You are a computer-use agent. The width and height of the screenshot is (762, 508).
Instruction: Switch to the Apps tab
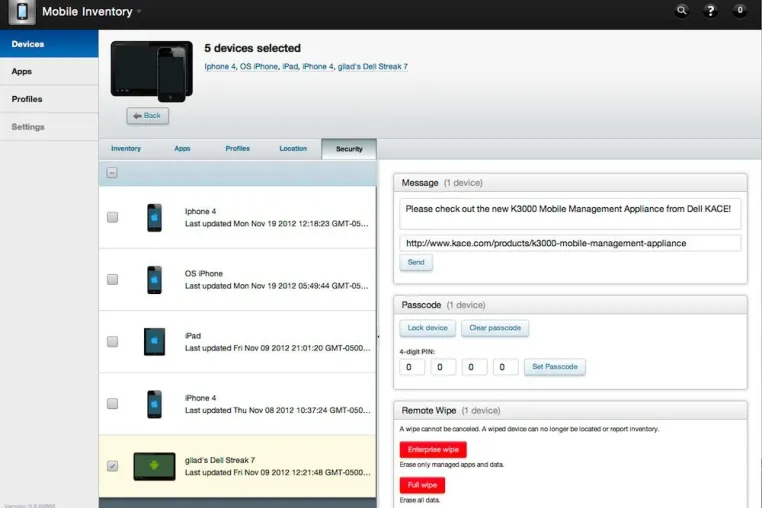182,149
